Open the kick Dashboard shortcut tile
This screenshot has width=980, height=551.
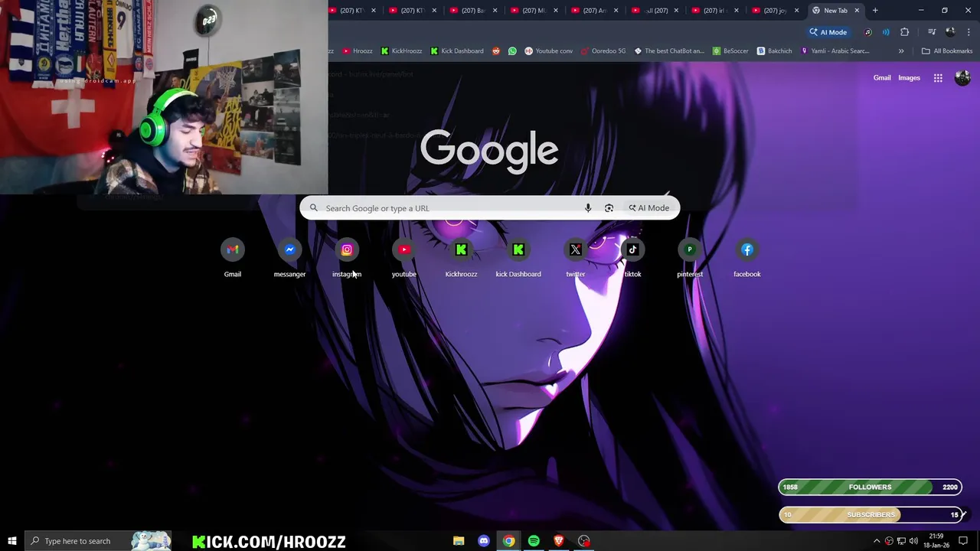tap(518, 259)
